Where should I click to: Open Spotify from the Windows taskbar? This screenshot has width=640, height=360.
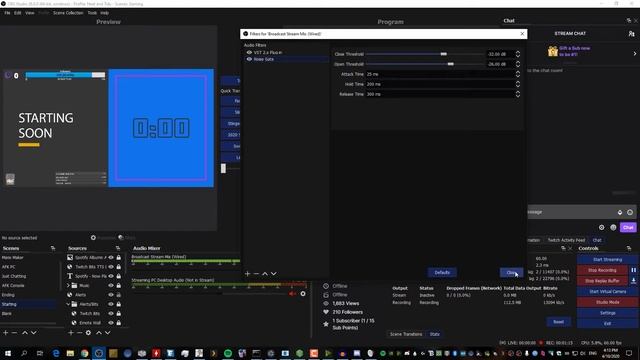click(x=228, y=353)
